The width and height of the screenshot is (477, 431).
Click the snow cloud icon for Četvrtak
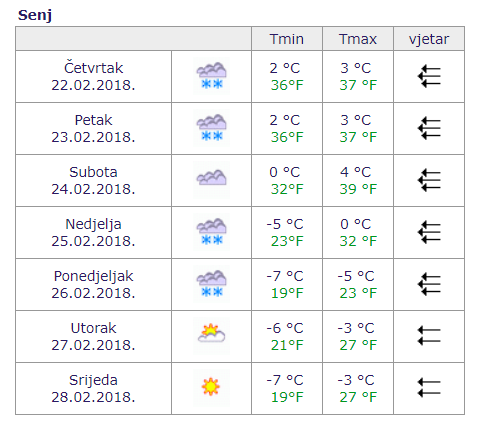pyautogui.click(x=211, y=76)
